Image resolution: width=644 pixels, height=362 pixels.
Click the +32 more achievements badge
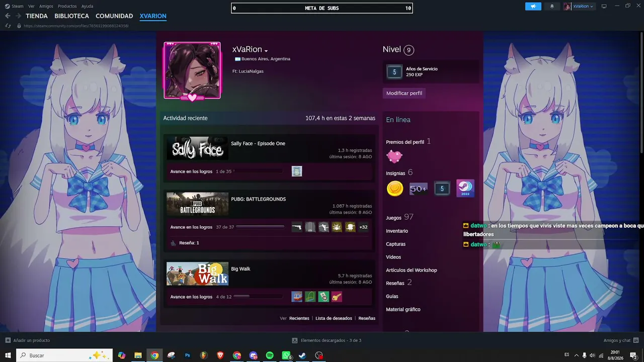(363, 227)
